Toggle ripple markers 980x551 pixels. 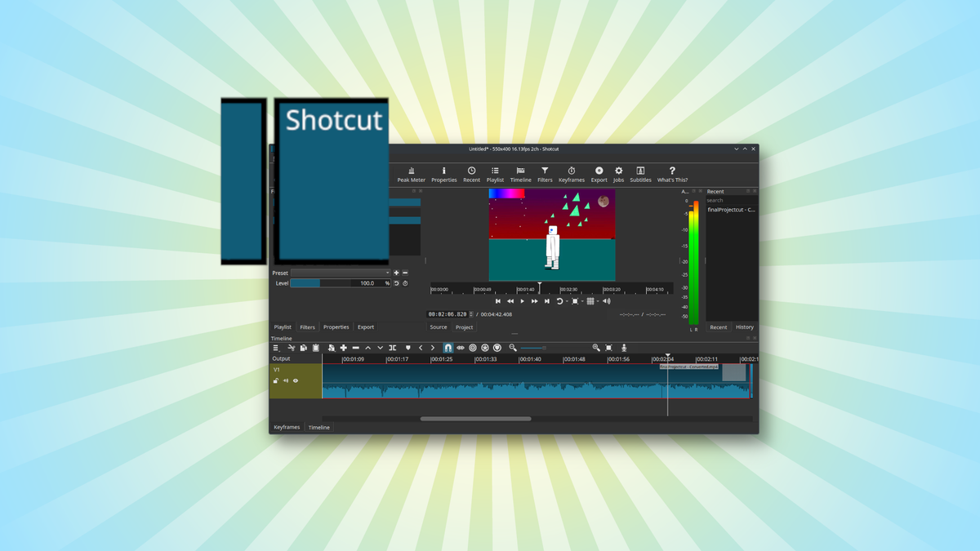coord(497,348)
